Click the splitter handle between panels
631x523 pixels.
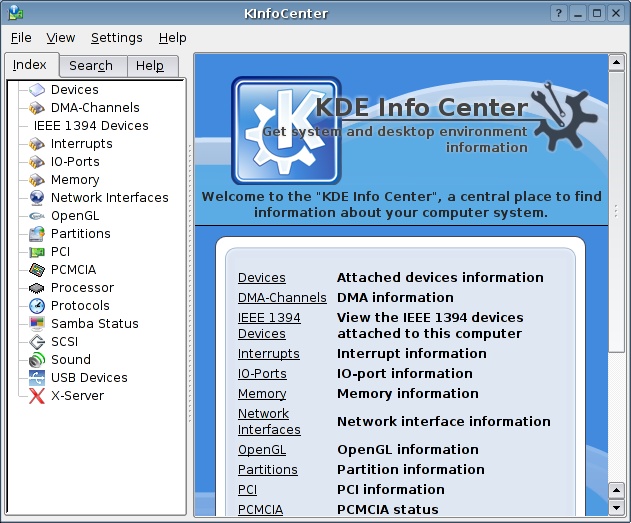coord(190,282)
